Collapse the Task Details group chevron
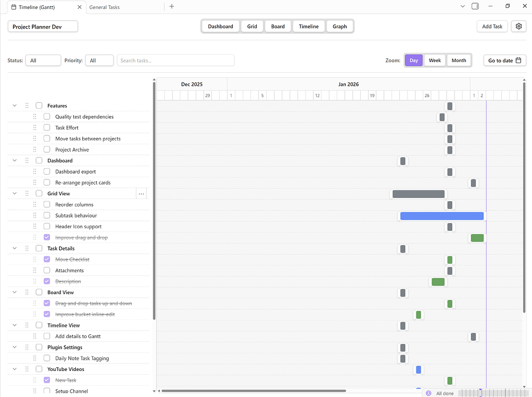The height and width of the screenshot is (397, 532). (x=15, y=248)
